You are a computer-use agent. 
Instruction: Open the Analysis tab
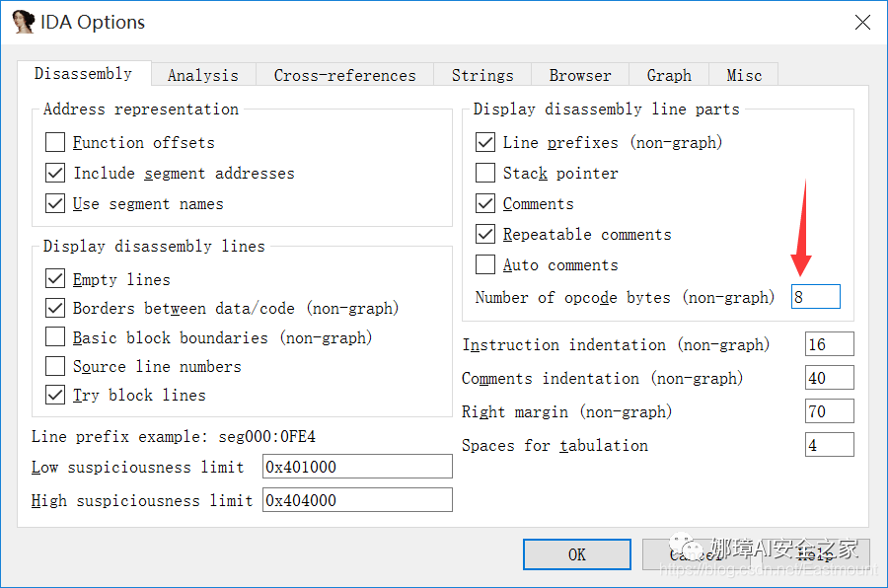[203, 75]
